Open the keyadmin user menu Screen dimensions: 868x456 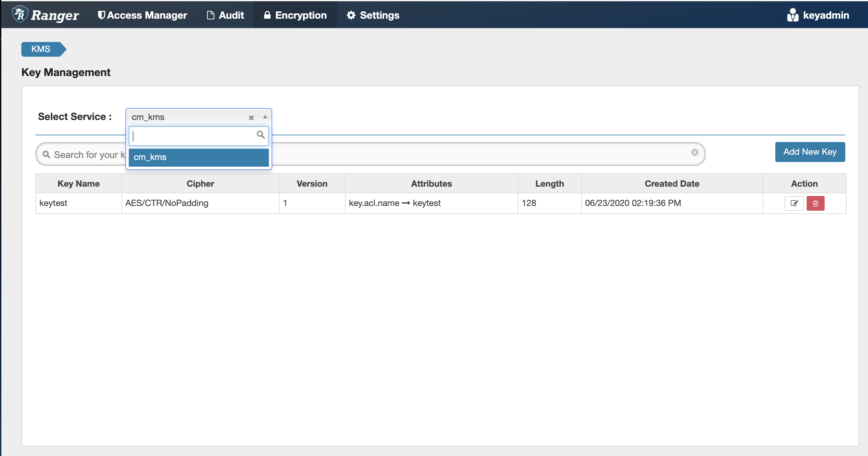826,15
